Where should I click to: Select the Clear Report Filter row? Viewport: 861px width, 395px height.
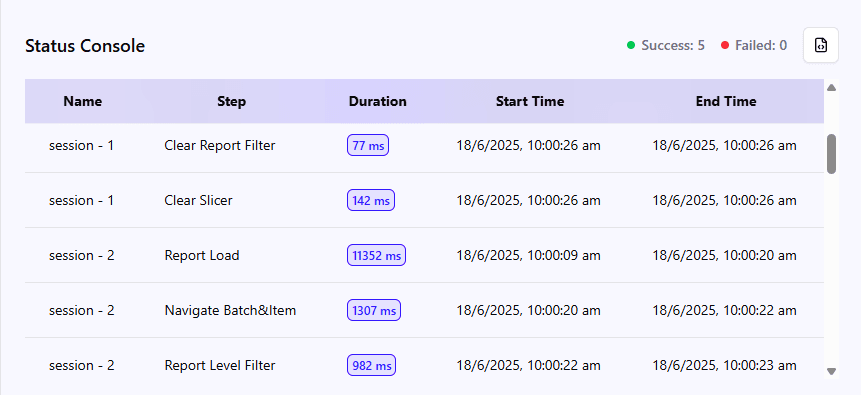pyautogui.click(x=424, y=146)
